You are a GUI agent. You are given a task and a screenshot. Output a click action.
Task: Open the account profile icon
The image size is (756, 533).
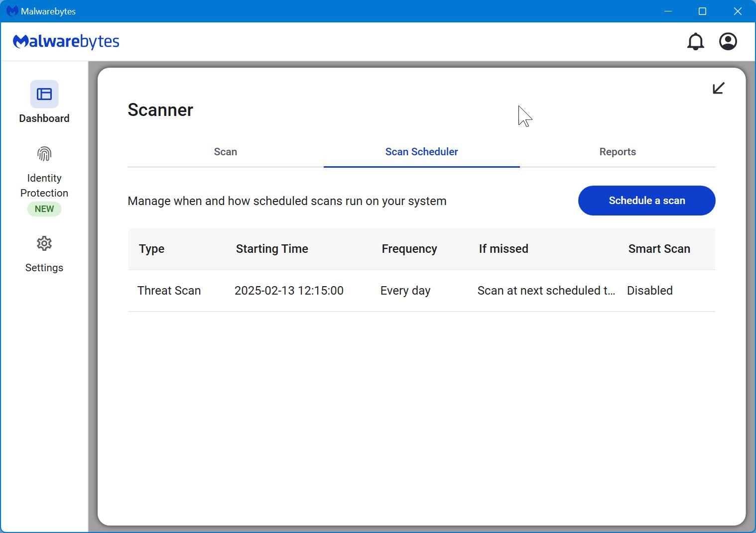(x=728, y=41)
